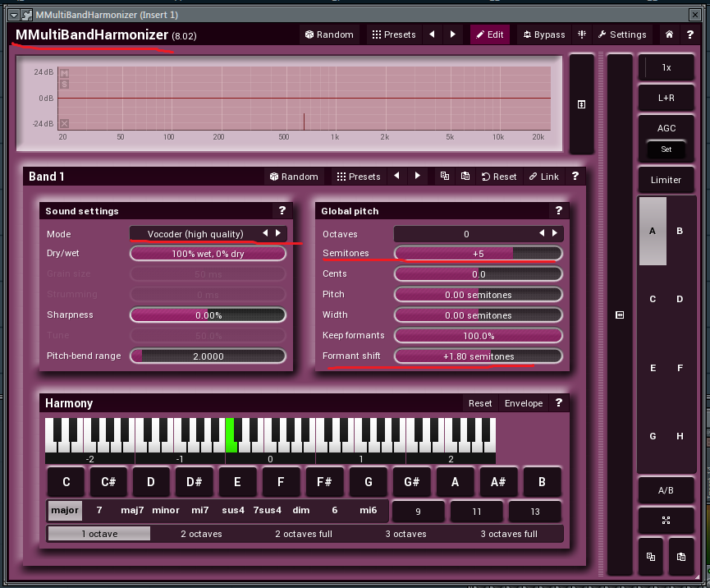Open Band 1 help question mark
710x588 pixels.
pos(575,177)
